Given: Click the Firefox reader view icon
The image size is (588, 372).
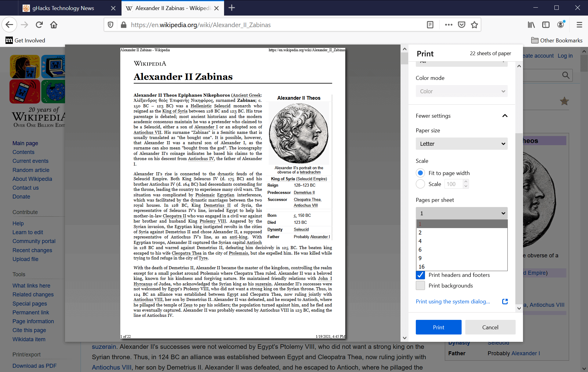Looking at the screenshot, I should point(430,24).
